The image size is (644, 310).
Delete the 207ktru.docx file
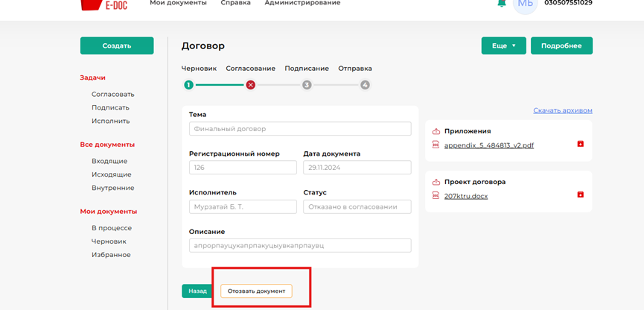pos(581,195)
